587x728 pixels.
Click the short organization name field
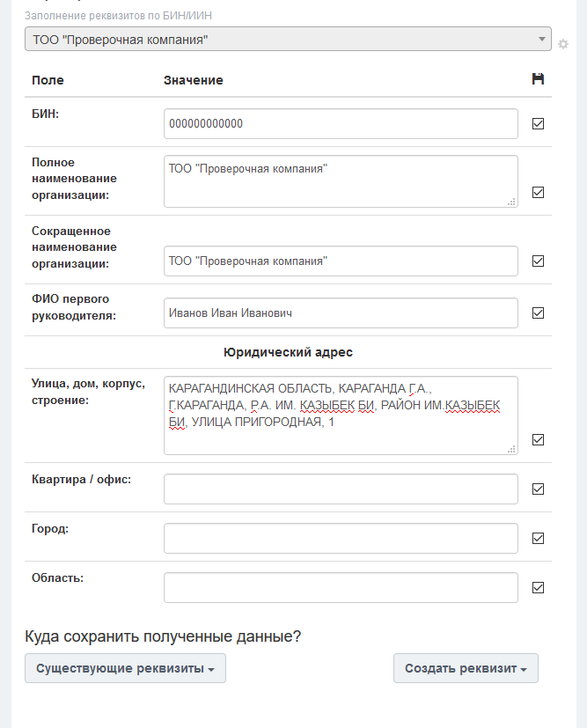tap(341, 261)
